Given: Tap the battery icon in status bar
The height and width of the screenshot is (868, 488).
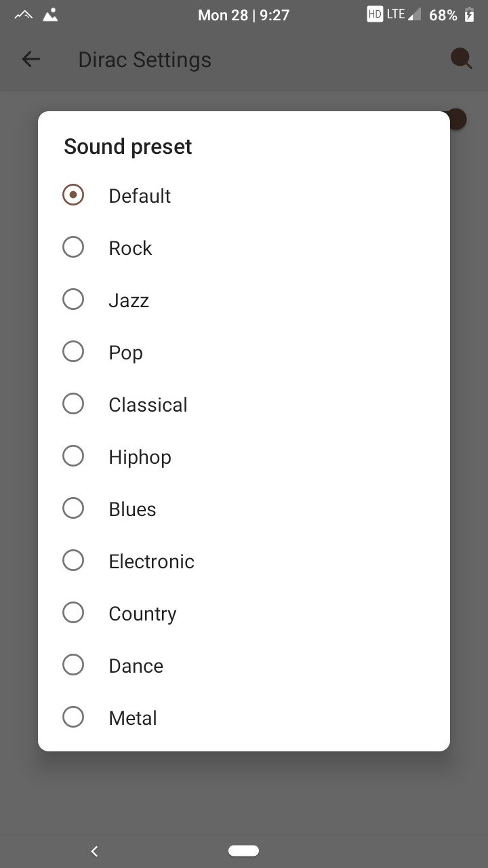Looking at the screenshot, I should pyautogui.click(x=469, y=15).
